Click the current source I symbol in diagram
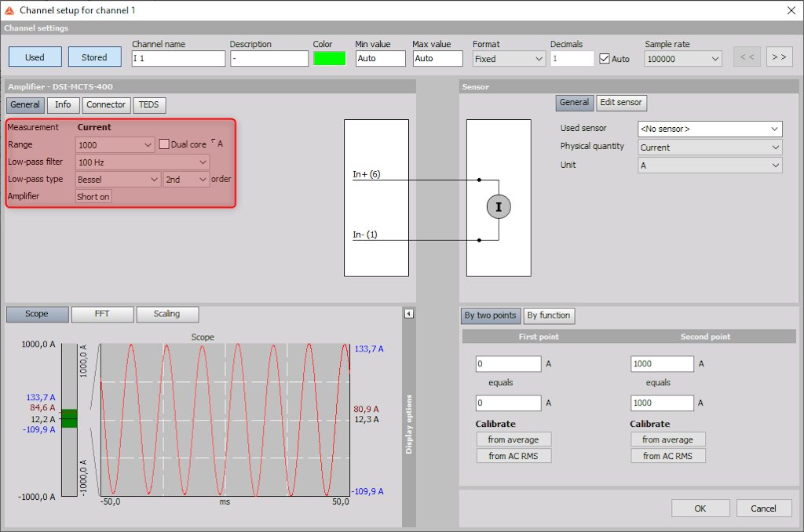Screen dimensions: 804x532 [x=499, y=207]
